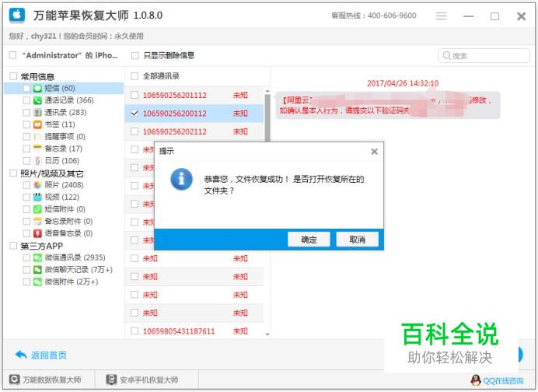Uncheck the 10659256200112 row checkbox
Image resolution: width=538 pixels, height=392 pixels.
coord(134,113)
